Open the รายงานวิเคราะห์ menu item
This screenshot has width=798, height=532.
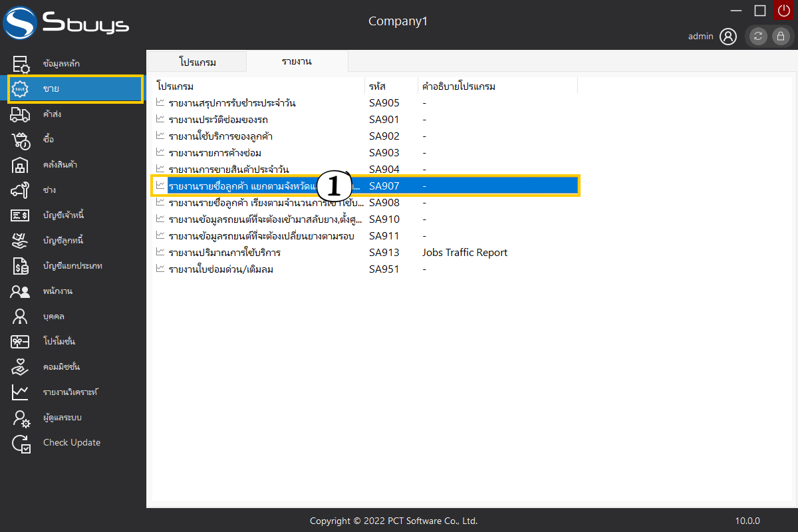(70, 392)
